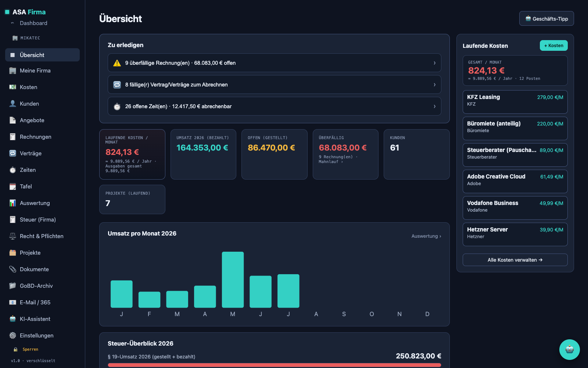This screenshot has height=368, width=588.
Task: Click the red § 19-Umsatz progress bar
Action: [x=275, y=365]
